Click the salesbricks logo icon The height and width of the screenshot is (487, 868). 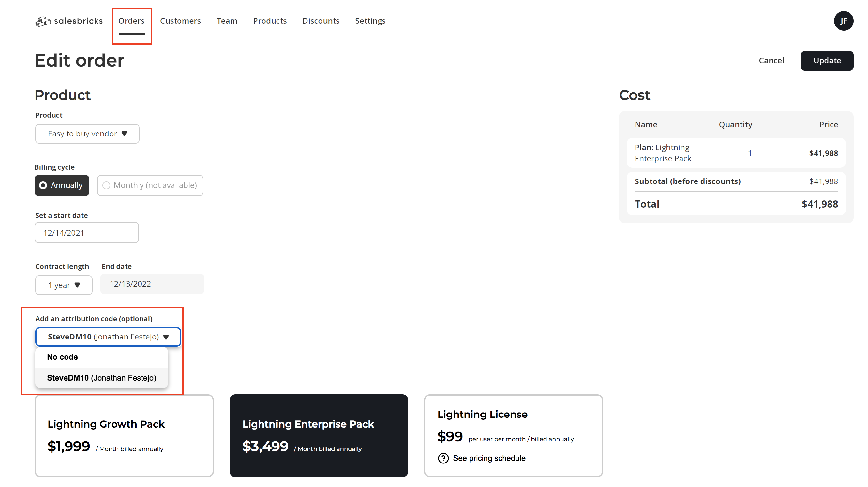[x=43, y=21]
